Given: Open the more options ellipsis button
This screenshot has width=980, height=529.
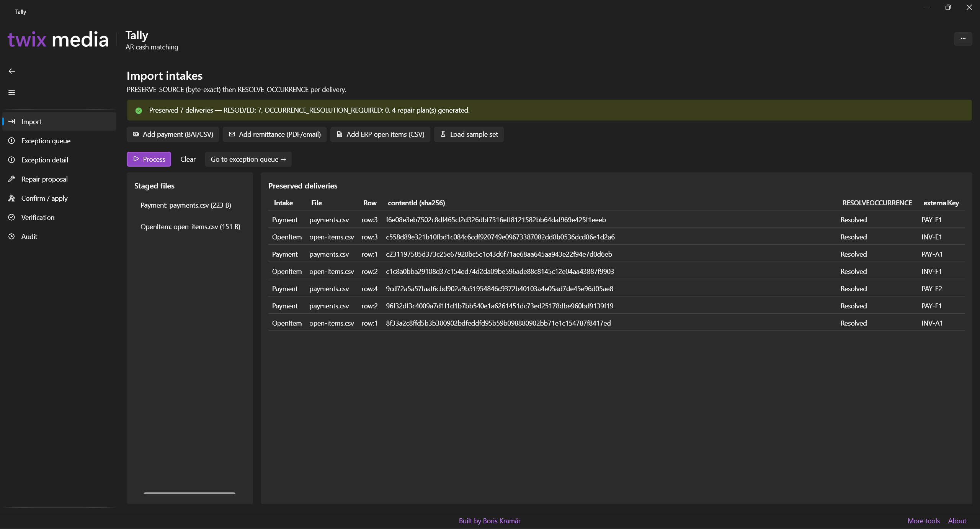Looking at the screenshot, I should [963, 39].
